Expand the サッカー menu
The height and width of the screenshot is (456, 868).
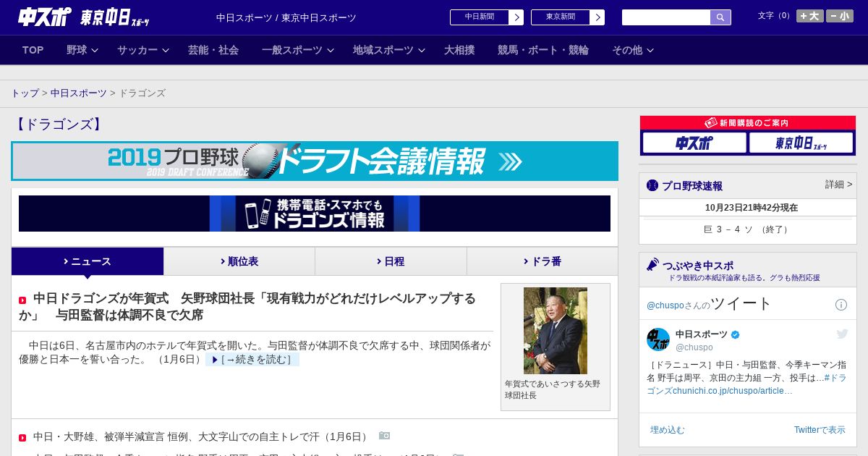[x=143, y=50]
